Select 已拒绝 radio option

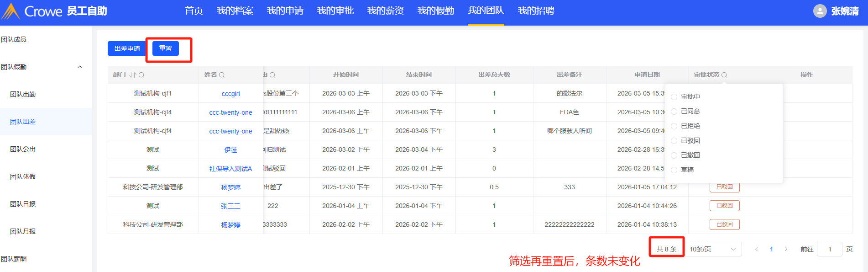[674, 126]
